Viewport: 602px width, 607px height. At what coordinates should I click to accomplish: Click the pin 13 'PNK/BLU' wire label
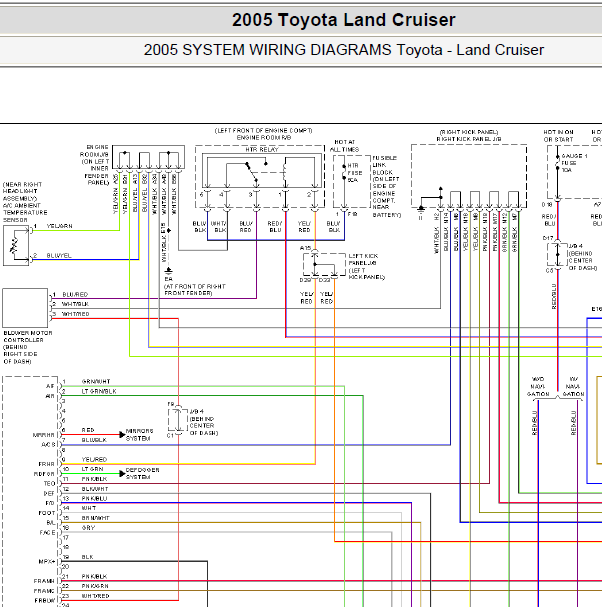coord(94,499)
